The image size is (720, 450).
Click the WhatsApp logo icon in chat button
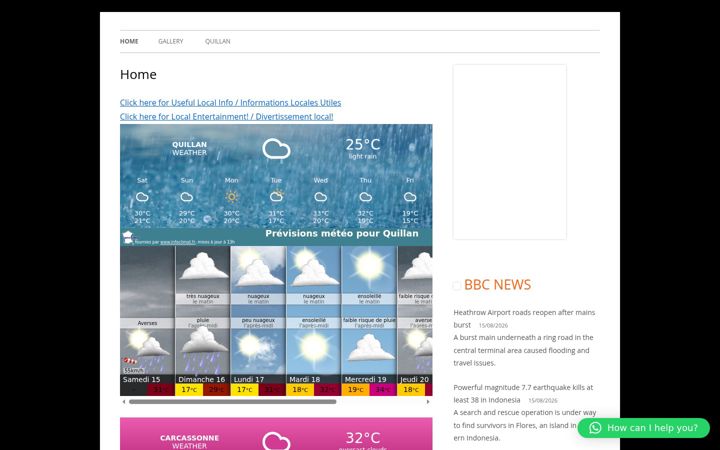coord(595,428)
